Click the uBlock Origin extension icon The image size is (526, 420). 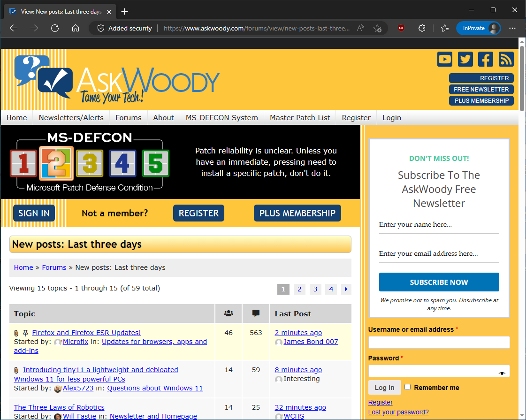401,28
